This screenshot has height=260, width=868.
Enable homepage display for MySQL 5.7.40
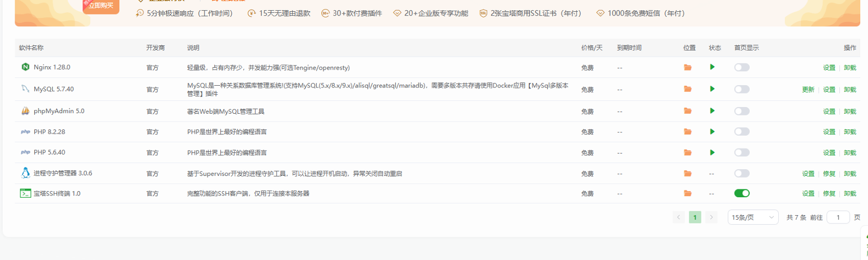[742, 89]
